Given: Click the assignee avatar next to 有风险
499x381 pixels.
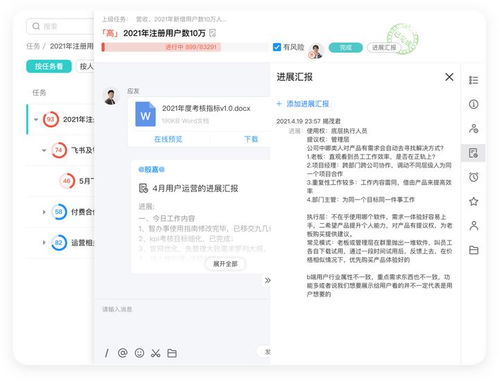Looking at the screenshot, I should pos(315,51).
